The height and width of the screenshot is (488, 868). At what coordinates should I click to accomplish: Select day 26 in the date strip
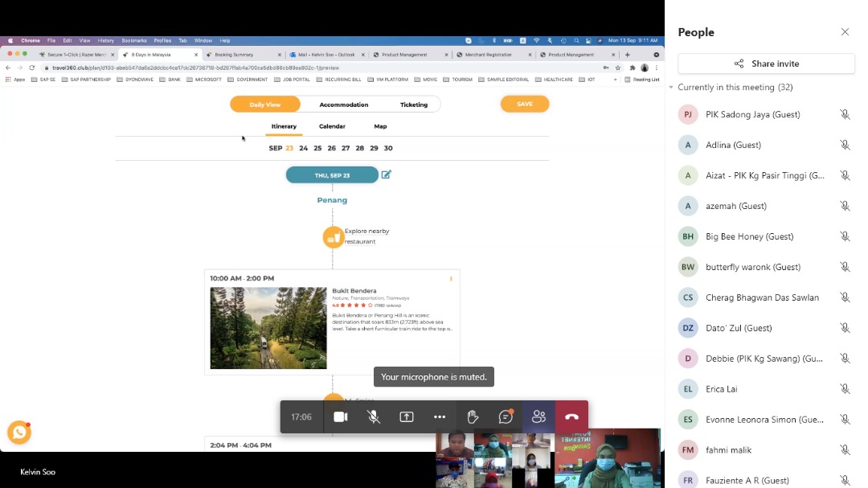click(331, 148)
